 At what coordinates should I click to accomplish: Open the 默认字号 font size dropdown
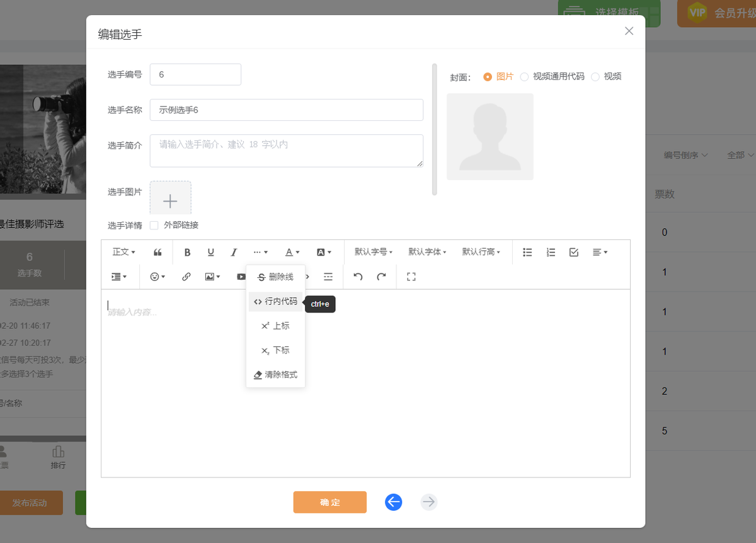373,252
